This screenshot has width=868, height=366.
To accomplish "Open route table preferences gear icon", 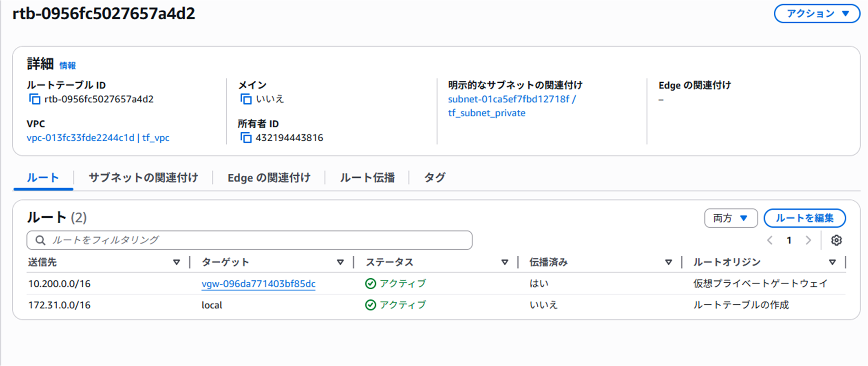I will point(836,240).
